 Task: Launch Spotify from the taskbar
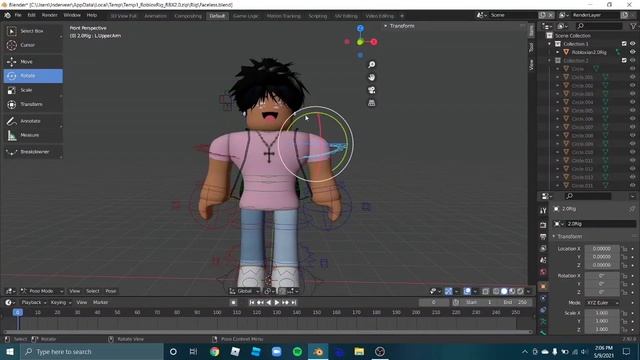point(297,351)
